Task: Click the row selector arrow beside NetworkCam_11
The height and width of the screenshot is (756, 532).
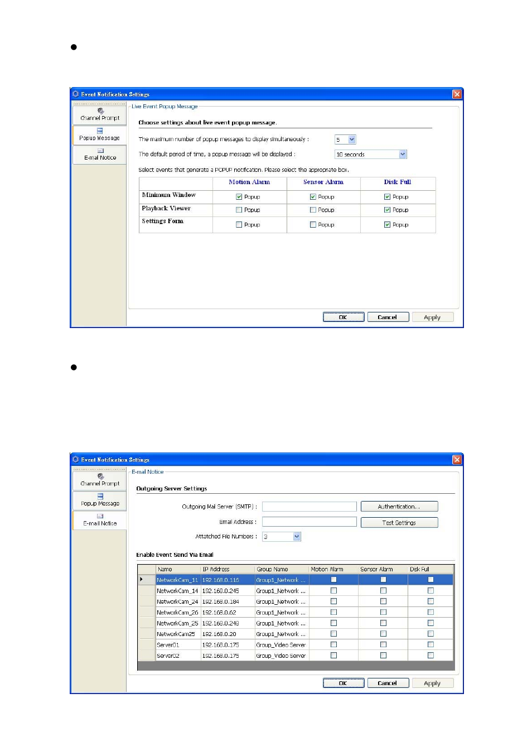Action: coord(147,580)
